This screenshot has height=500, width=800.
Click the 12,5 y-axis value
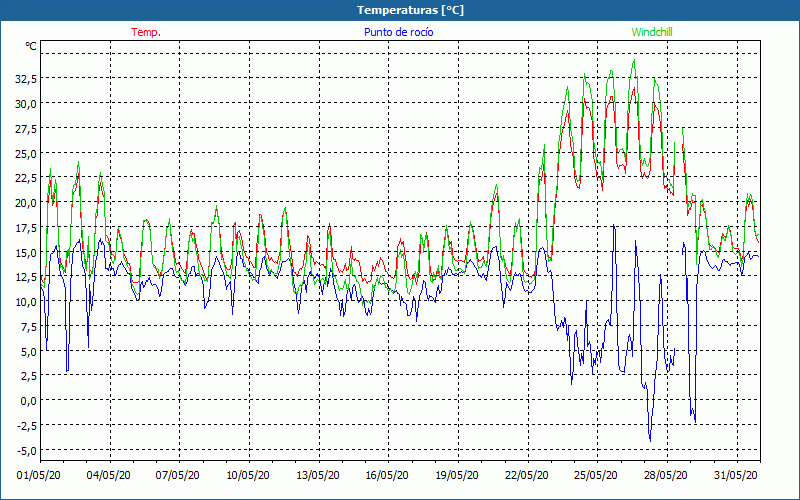point(26,277)
